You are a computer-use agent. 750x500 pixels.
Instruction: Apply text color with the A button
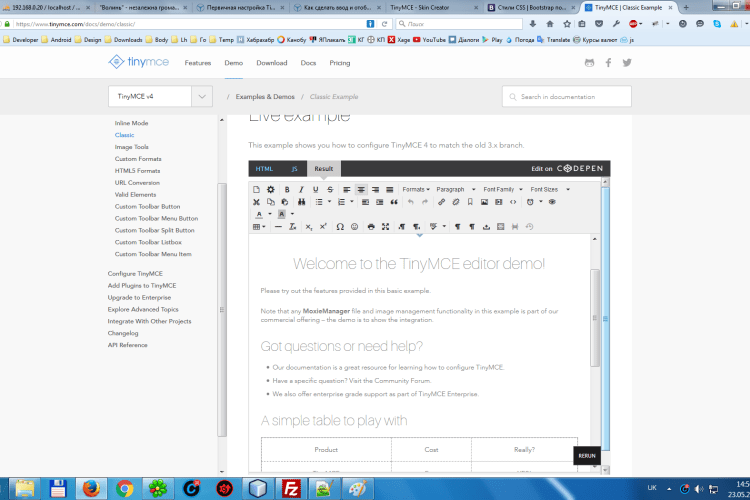pos(259,214)
